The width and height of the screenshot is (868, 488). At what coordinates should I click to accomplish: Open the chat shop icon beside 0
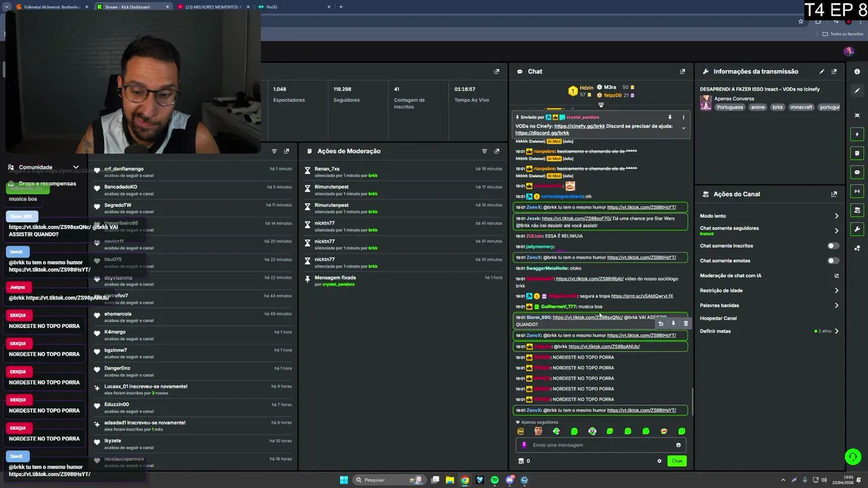pos(521,461)
